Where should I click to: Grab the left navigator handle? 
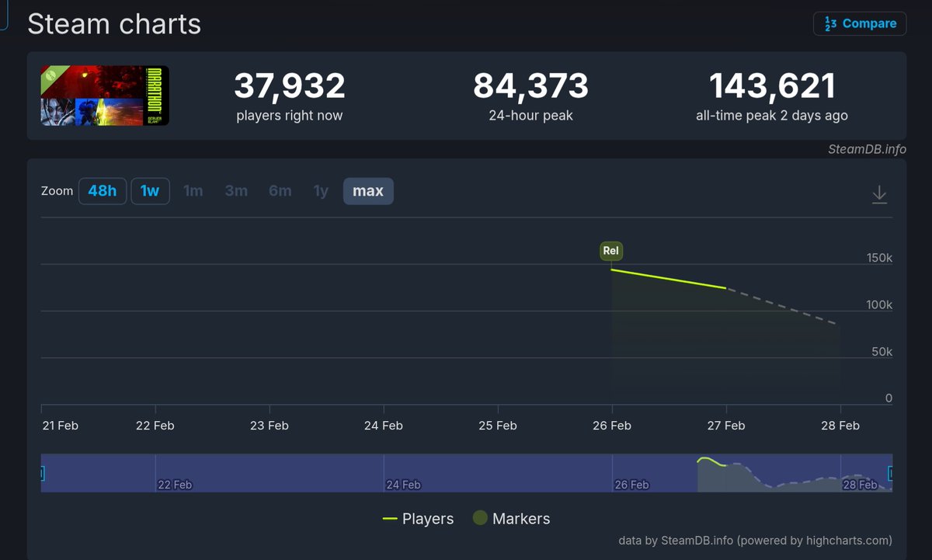(x=42, y=473)
